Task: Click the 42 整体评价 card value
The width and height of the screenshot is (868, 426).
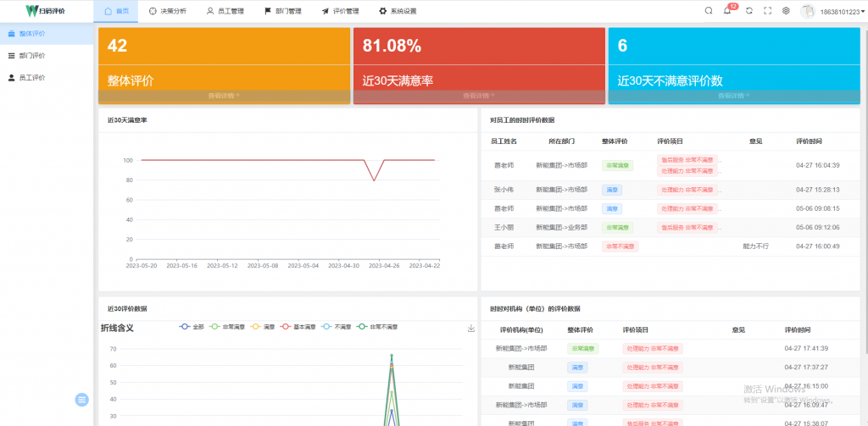Action: pos(117,46)
